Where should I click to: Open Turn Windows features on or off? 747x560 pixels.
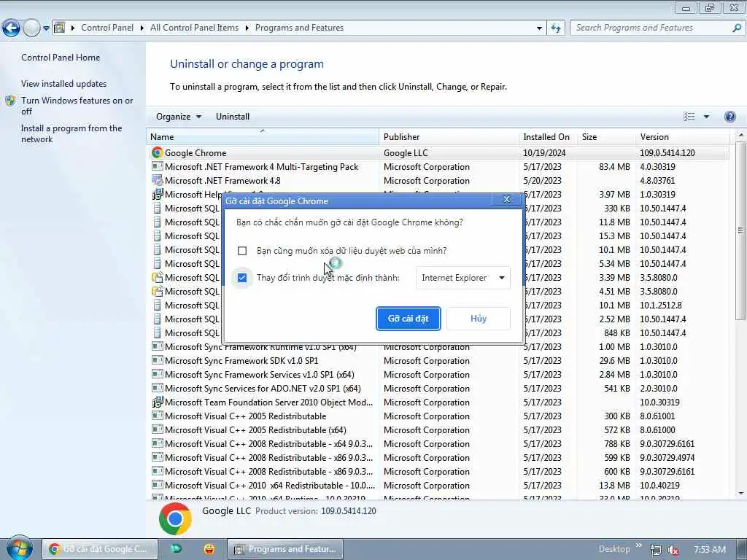pos(77,106)
